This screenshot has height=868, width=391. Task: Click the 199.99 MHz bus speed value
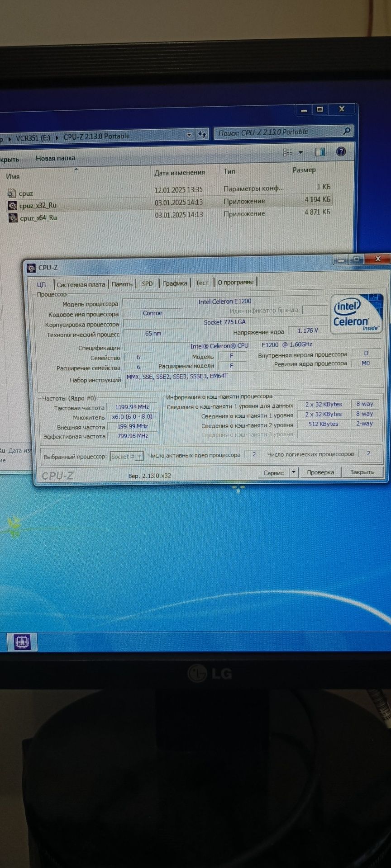point(133,426)
